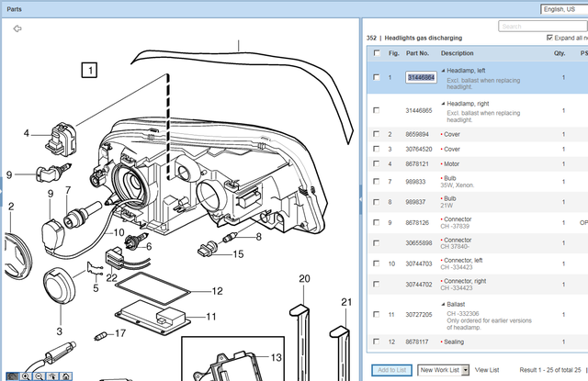
Task: Click callout number 11 in the diagram
Action: tap(209, 317)
